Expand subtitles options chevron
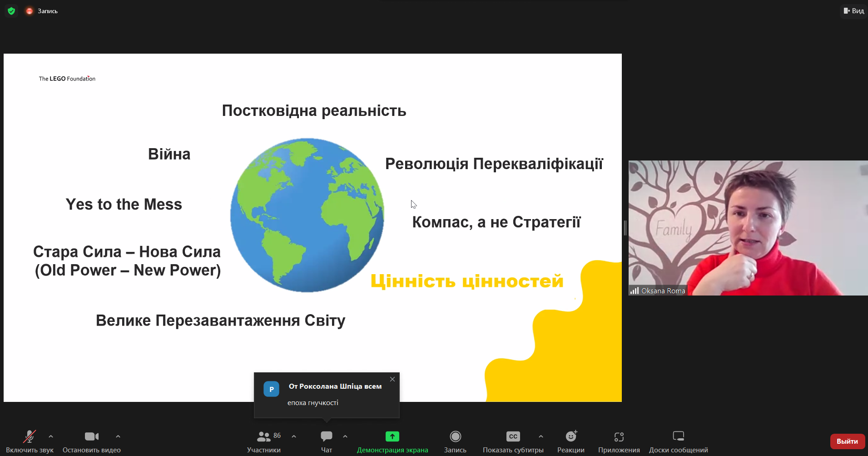The height and width of the screenshot is (456, 868). 541,436
